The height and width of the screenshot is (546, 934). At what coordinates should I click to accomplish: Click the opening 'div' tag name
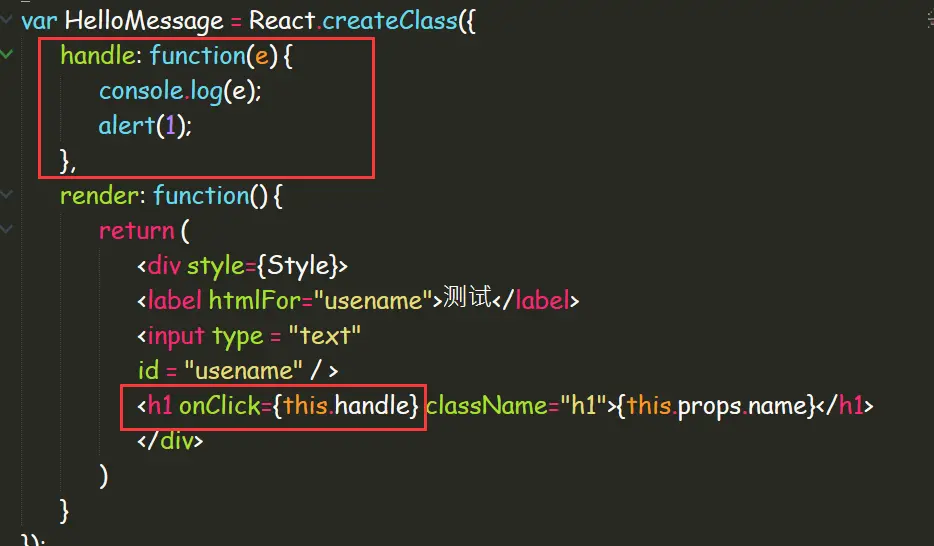pyautogui.click(x=164, y=266)
